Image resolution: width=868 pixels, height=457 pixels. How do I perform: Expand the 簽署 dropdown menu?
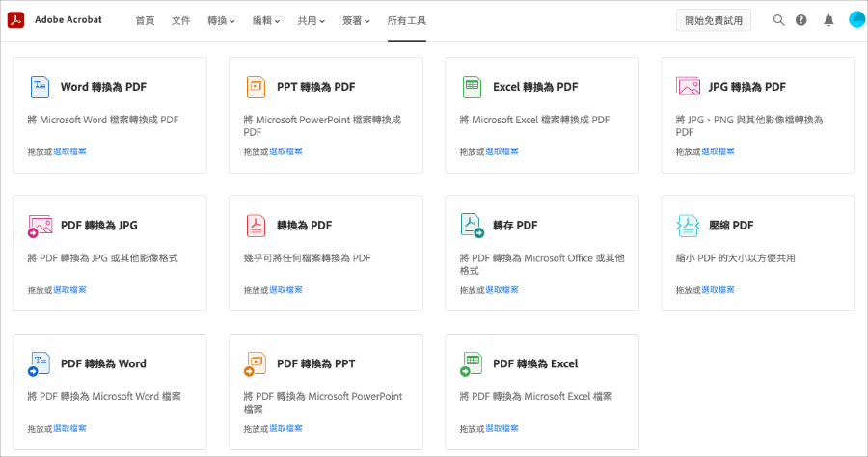pos(356,21)
